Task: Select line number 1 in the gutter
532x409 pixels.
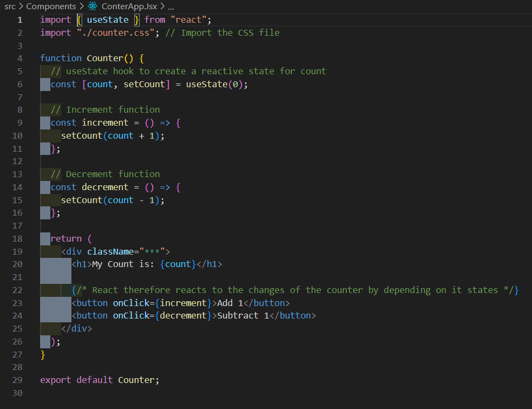Action: tap(20, 20)
